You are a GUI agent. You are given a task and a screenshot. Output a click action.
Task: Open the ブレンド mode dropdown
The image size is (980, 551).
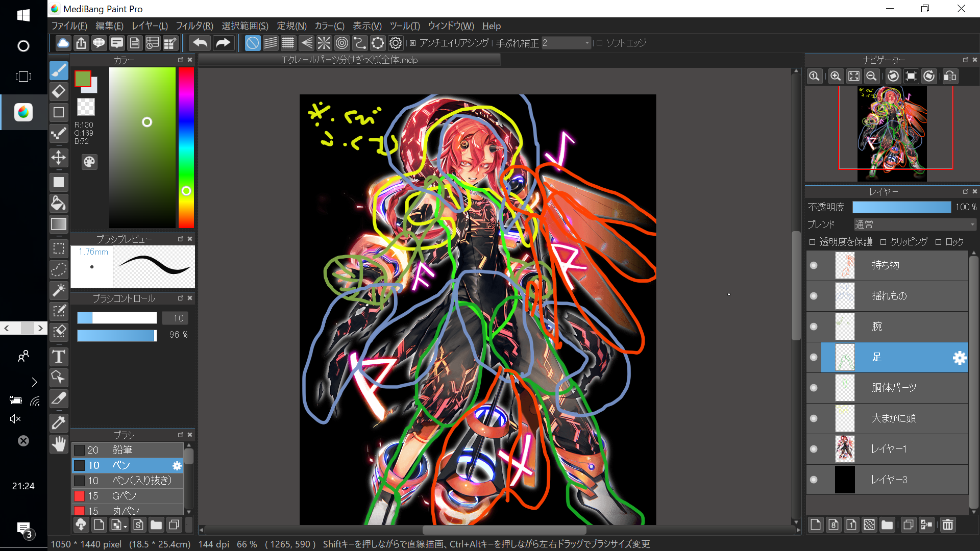click(914, 224)
